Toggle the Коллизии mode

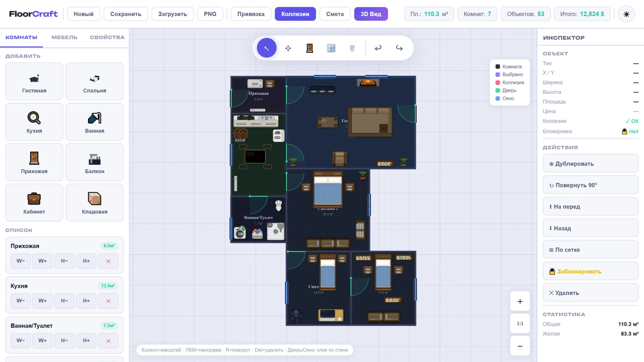295,14
